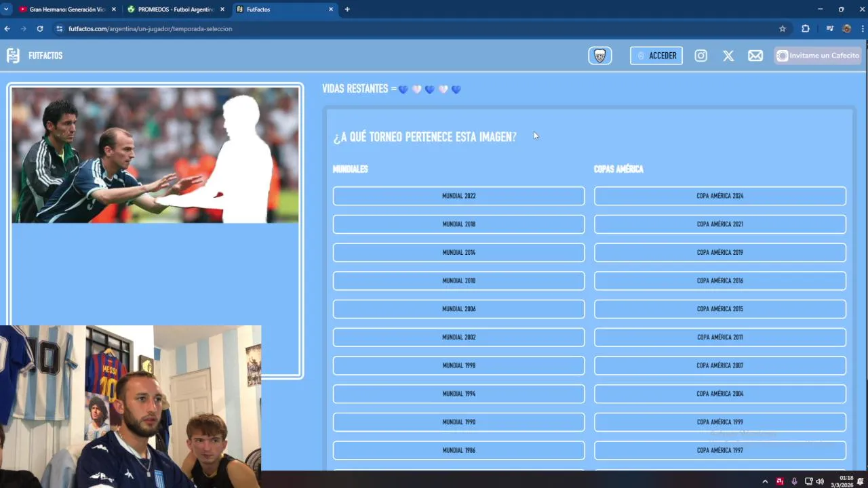
Task: Click the FUTFACTOS header text link
Action: (45, 56)
